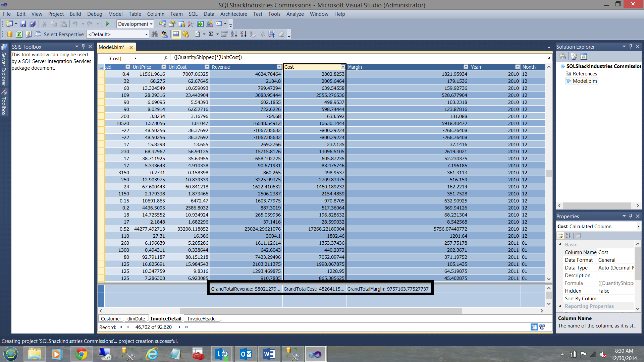Viewport: 644px width, 362px height.
Task: Sort column A to Z ascending
Action: click(234, 34)
